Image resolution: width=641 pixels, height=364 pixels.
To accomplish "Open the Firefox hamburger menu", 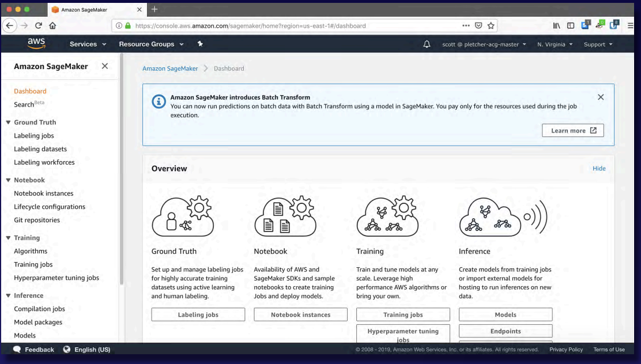I will pyautogui.click(x=631, y=25).
